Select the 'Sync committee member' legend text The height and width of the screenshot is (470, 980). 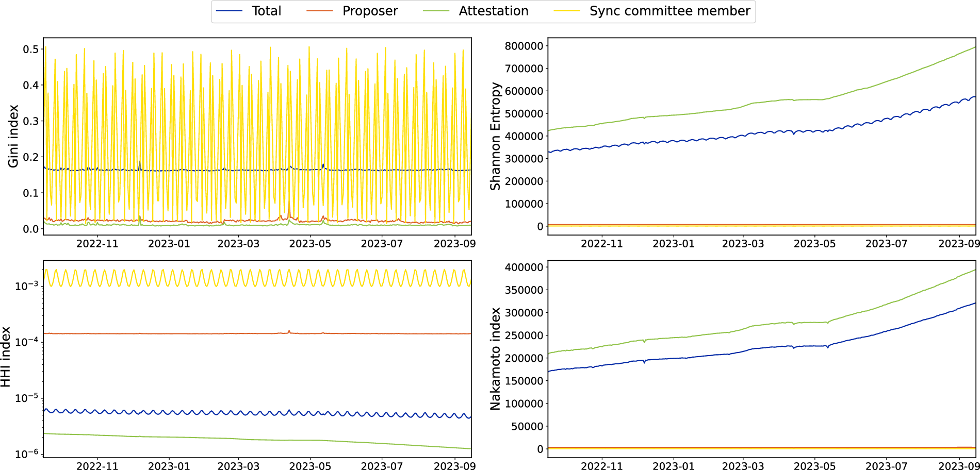point(669,11)
